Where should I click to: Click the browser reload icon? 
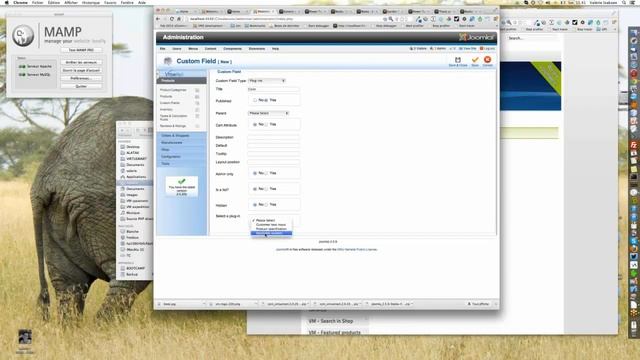tap(171, 19)
